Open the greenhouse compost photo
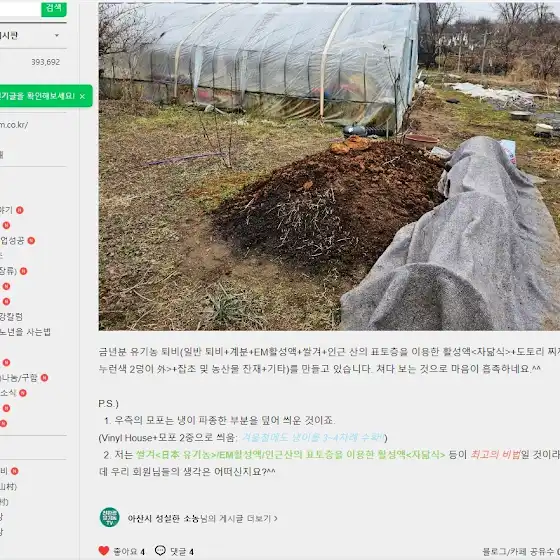 click(329, 166)
